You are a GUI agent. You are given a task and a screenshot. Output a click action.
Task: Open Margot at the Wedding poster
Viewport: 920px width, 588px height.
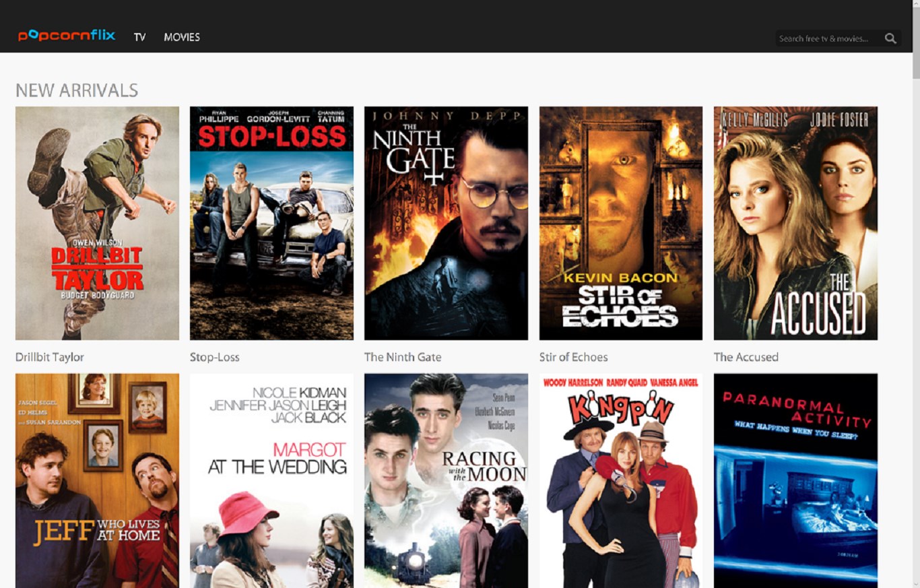[x=271, y=481]
